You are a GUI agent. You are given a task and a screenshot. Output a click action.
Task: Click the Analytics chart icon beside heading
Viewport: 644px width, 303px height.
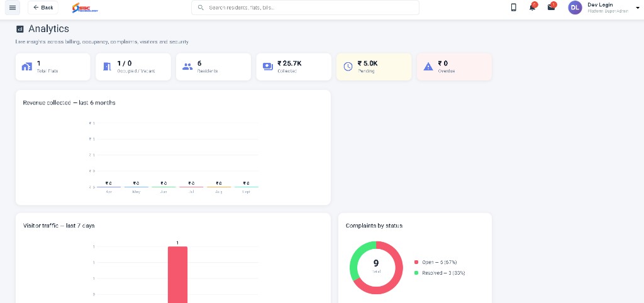click(x=19, y=29)
